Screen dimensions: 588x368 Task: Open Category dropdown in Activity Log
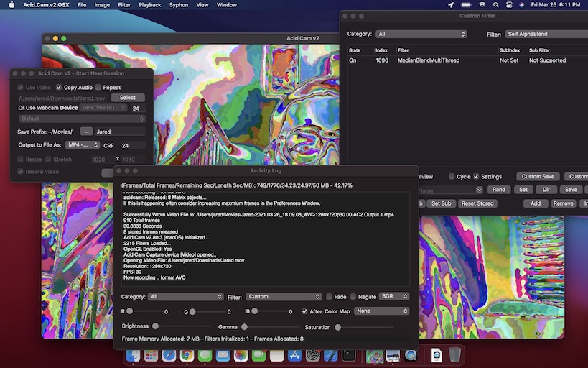click(186, 297)
